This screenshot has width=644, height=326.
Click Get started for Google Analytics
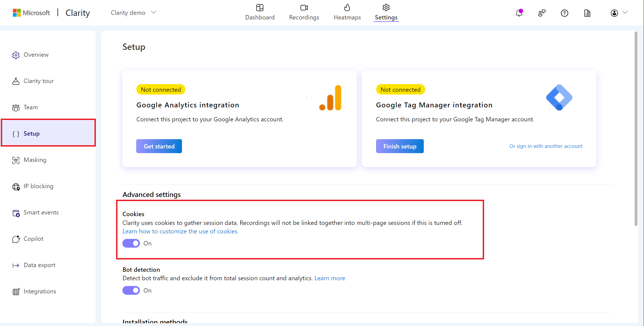159,146
